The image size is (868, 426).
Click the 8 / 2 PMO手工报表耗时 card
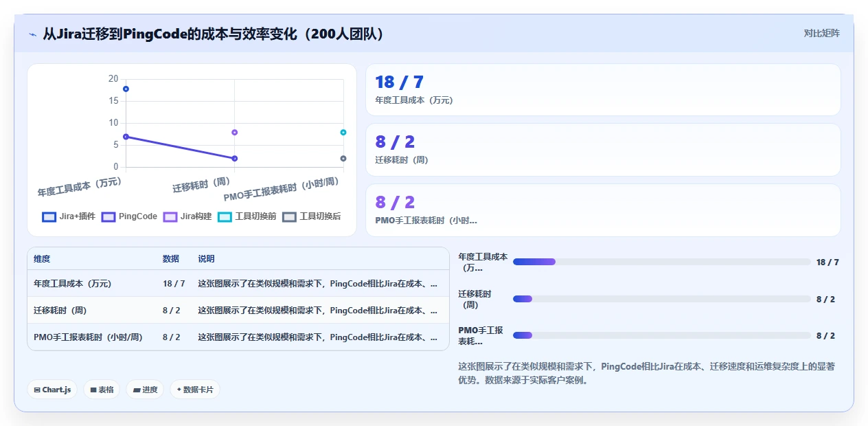pos(603,210)
